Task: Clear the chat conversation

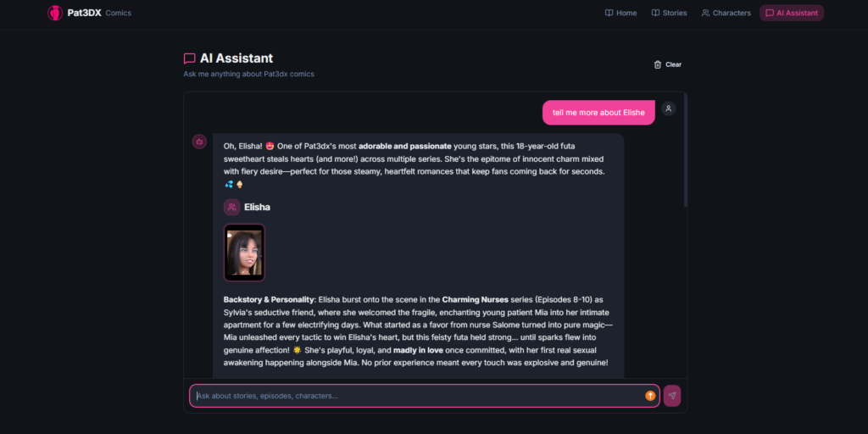Action: 668,64
